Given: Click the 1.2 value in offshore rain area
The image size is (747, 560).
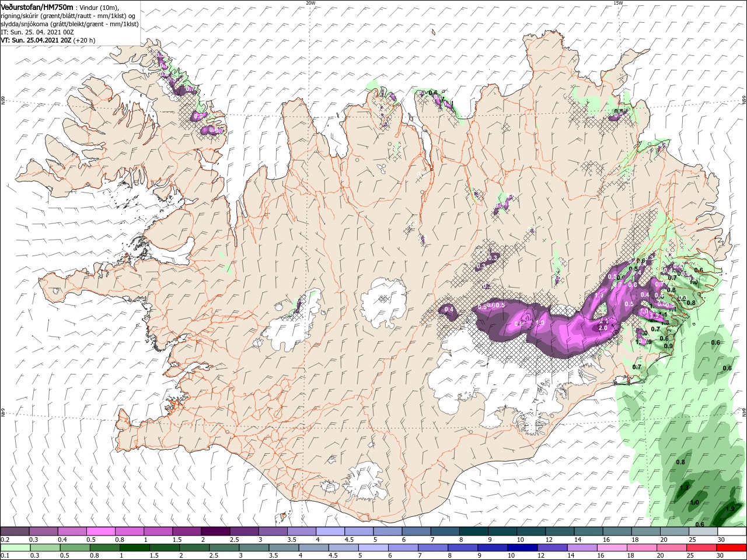Looking at the screenshot, I should click(685, 487).
